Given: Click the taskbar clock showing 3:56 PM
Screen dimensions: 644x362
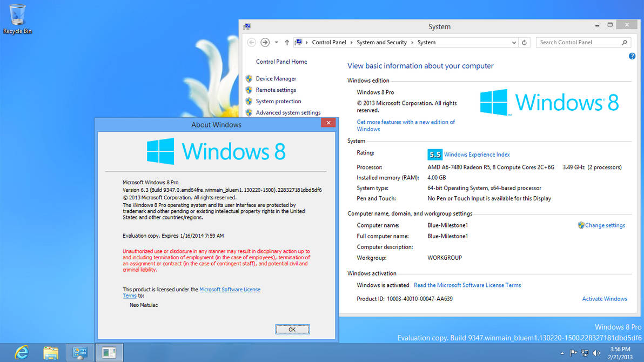Looking at the screenshot, I should tap(620, 353).
